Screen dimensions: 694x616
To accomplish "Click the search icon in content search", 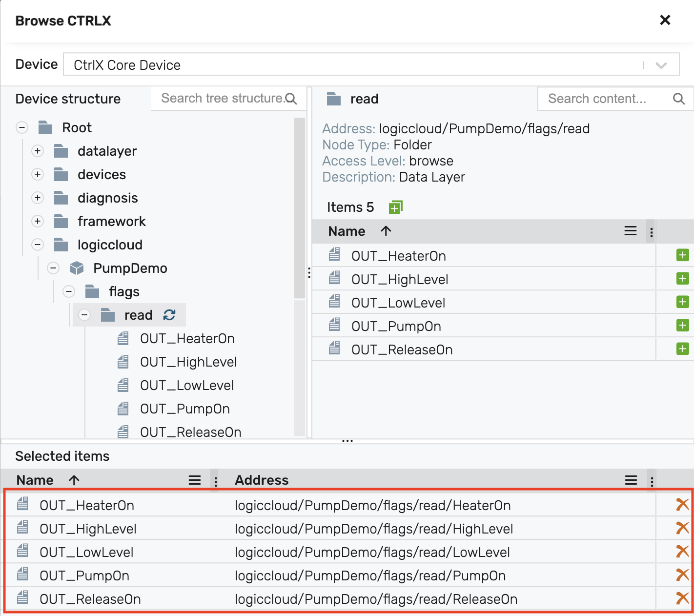I will pyautogui.click(x=678, y=99).
